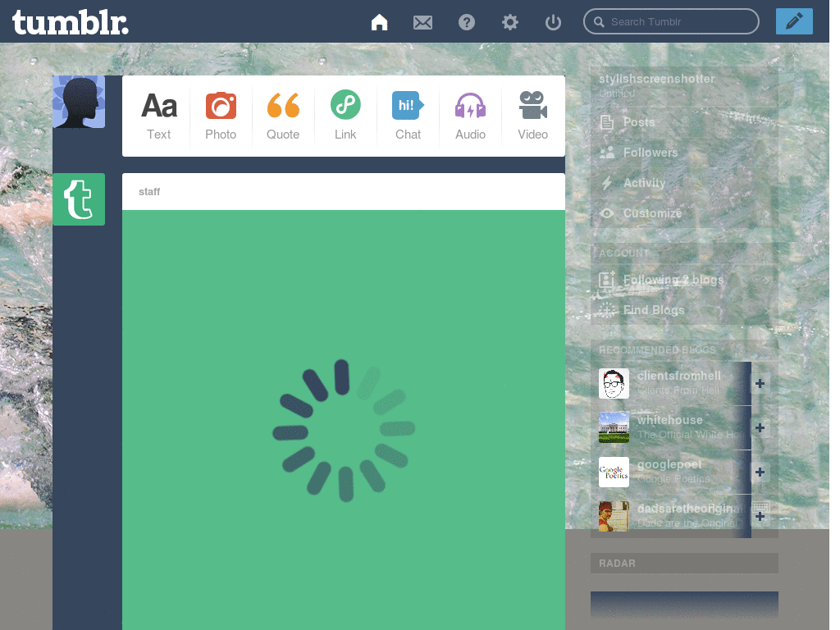Click the loading spinner in staff post
The image size is (840, 630).
point(344,431)
